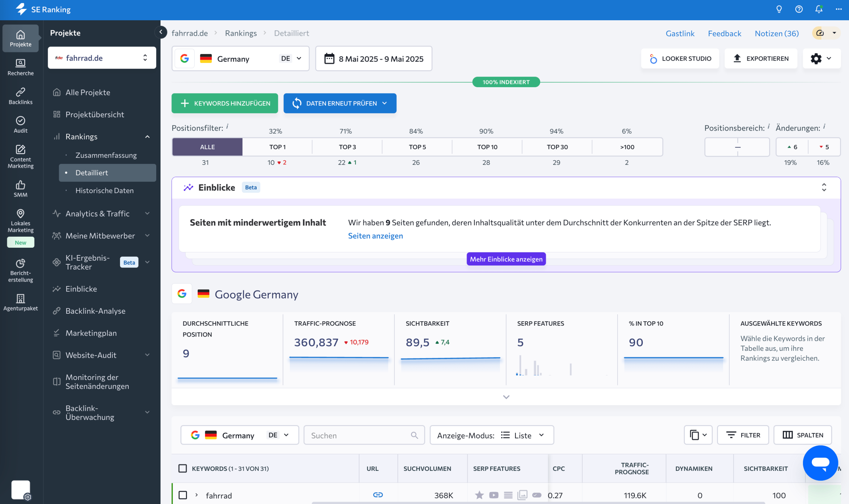Open the Audit rail icon
Screen dimensions: 849x504
(x=20, y=125)
